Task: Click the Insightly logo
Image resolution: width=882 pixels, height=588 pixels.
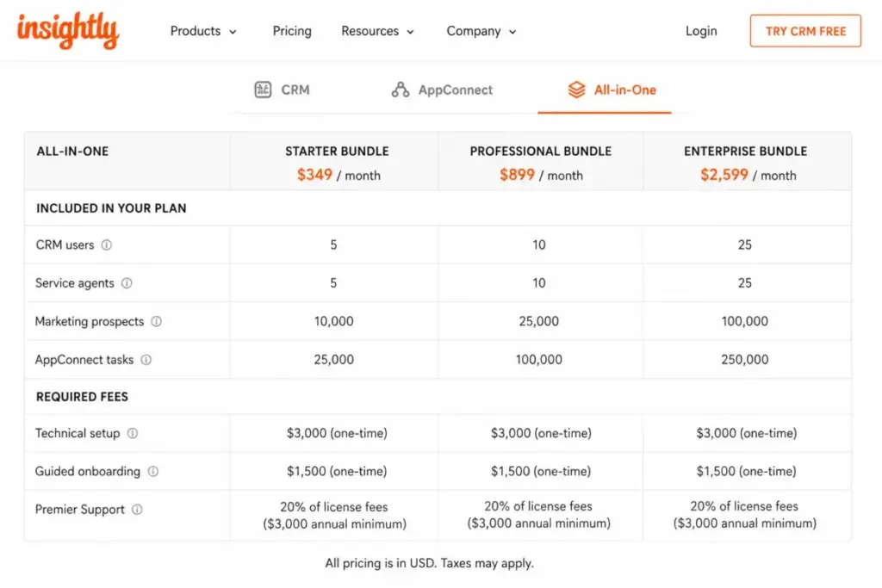Action: [68, 30]
